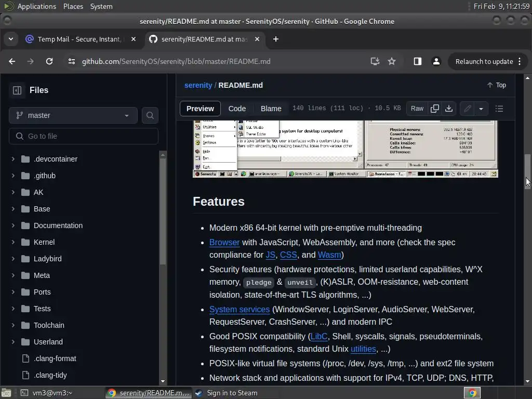532x399 pixels.
Task: Open utilities link
Action: coord(363,349)
